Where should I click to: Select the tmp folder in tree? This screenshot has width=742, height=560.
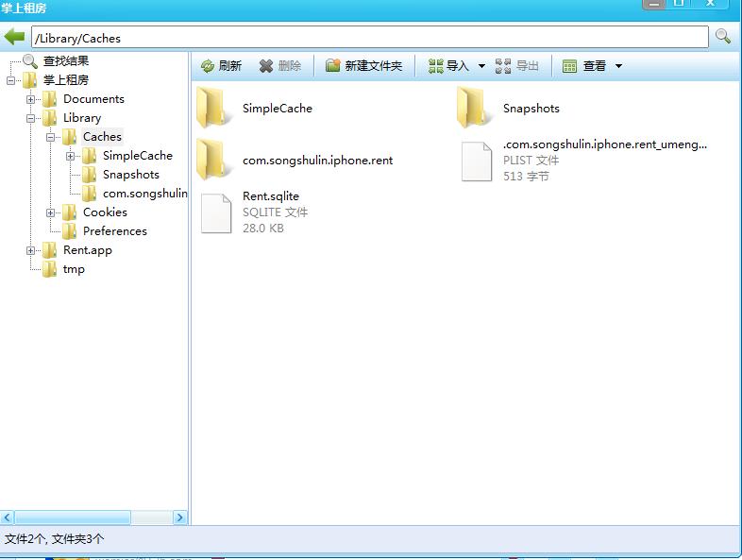click(74, 269)
